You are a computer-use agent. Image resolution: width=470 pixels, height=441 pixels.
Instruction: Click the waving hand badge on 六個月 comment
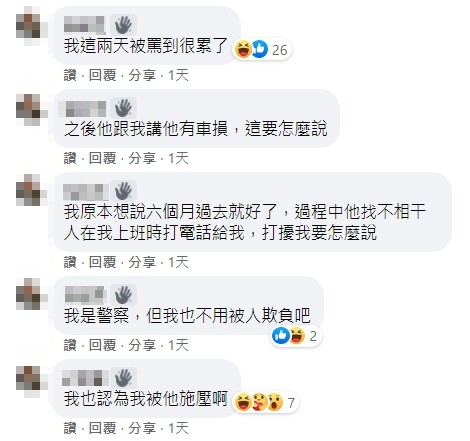[x=123, y=191]
